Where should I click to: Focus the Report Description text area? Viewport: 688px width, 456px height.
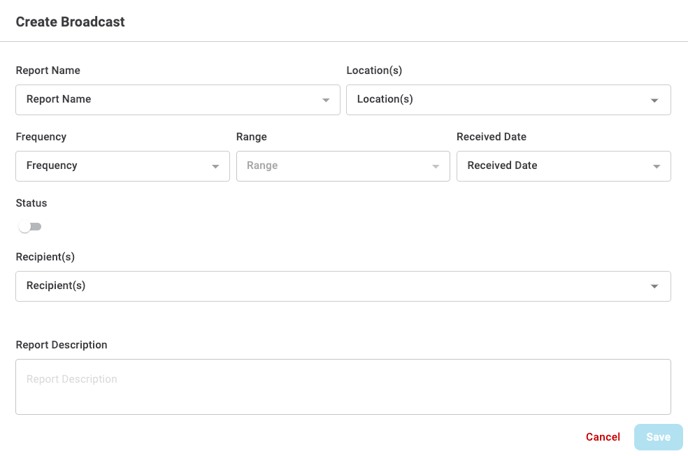tap(343, 387)
